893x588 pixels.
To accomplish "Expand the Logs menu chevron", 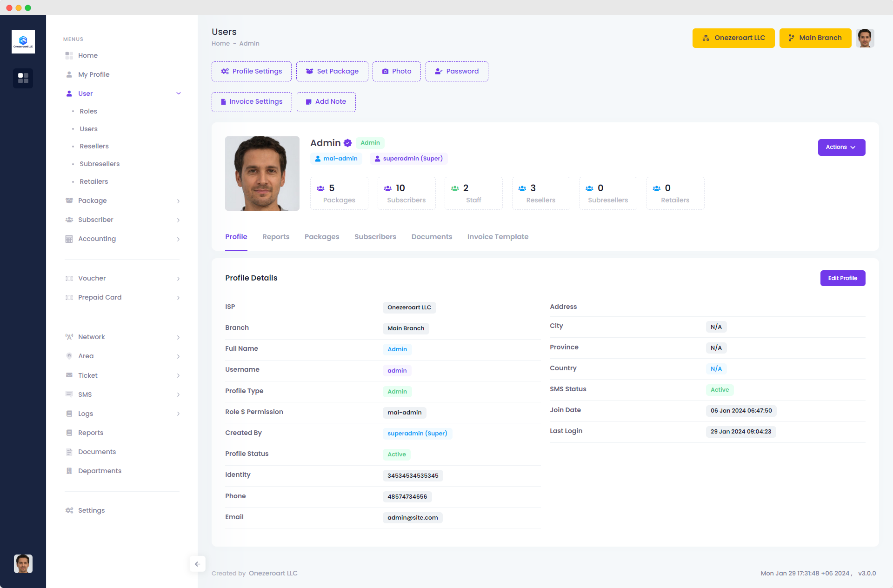I will click(178, 414).
